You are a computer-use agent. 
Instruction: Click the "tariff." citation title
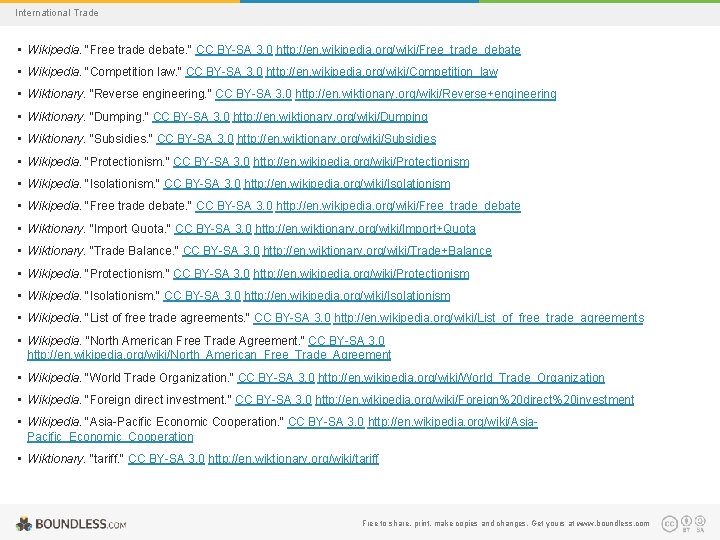click(106, 459)
